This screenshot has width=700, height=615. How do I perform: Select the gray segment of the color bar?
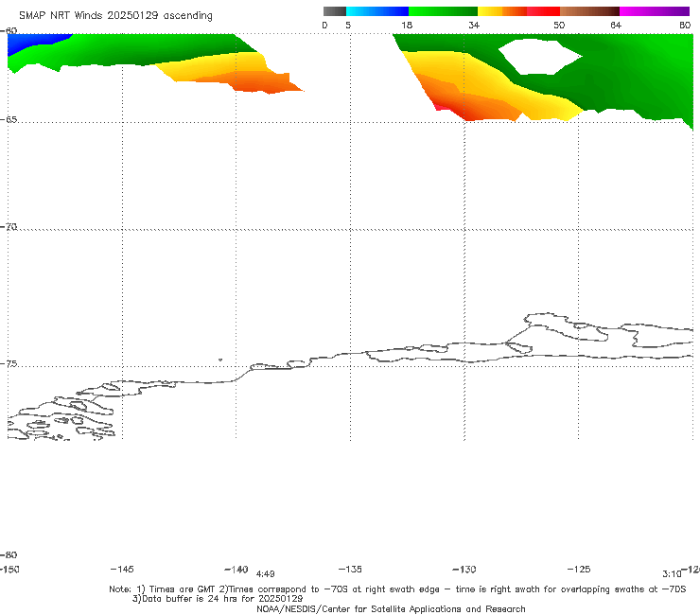tap(335, 11)
